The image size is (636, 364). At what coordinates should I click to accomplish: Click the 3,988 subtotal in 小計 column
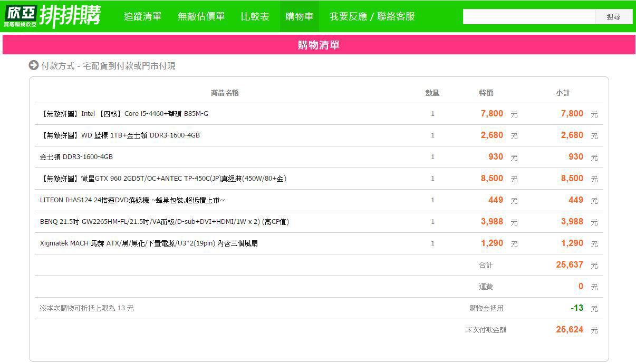click(x=572, y=221)
